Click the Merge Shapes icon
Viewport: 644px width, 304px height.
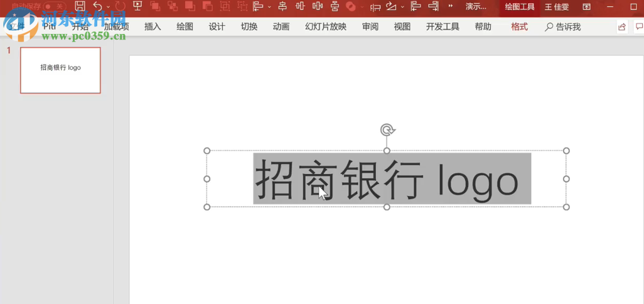coord(351,6)
